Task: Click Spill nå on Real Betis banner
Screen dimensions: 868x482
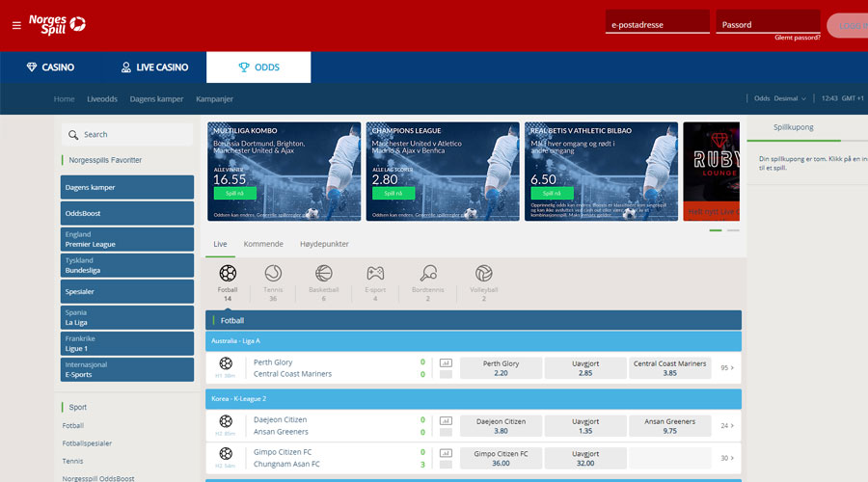Action: click(x=552, y=193)
